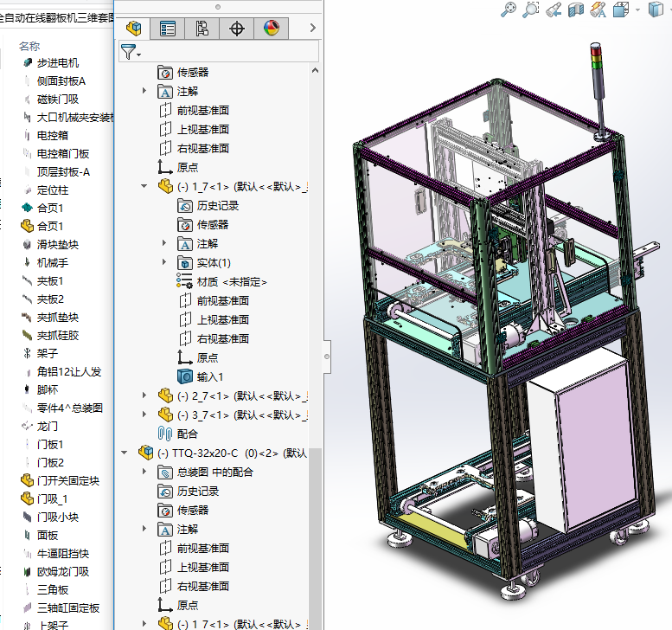Expand the 实体(1) solid bodies folder
The width and height of the screenshot is (672, 630).
[164, 262]
